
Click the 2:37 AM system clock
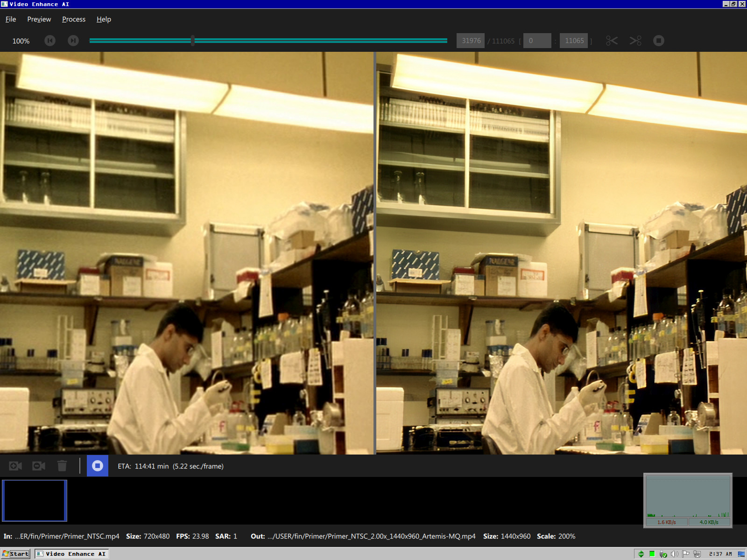pyautogui.click(x=720, y=554)
